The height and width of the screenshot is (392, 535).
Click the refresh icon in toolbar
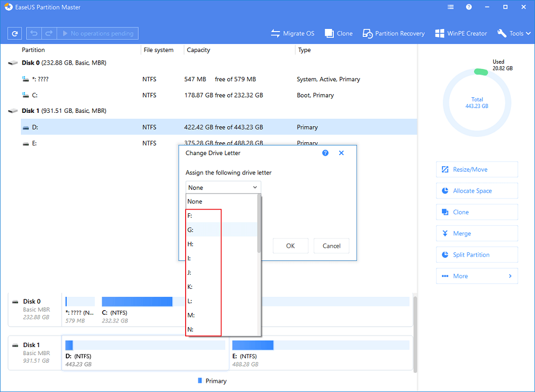click(x=15, y=33)
